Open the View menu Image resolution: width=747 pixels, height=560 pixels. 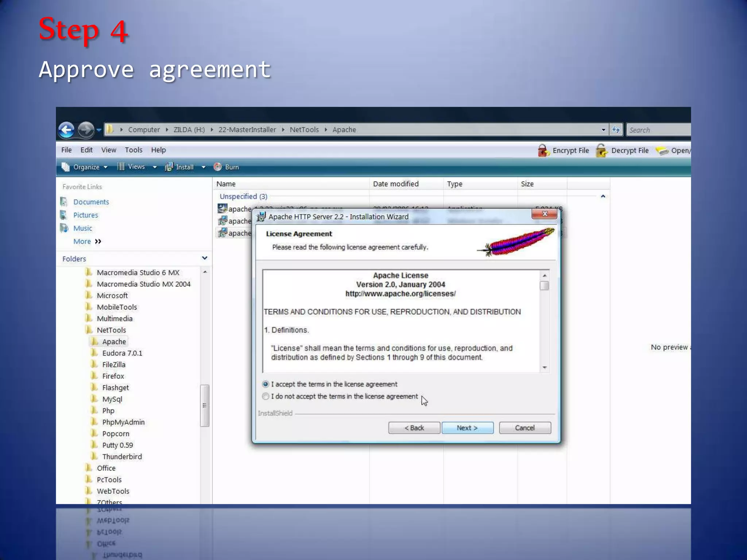[x=109, y=150]
